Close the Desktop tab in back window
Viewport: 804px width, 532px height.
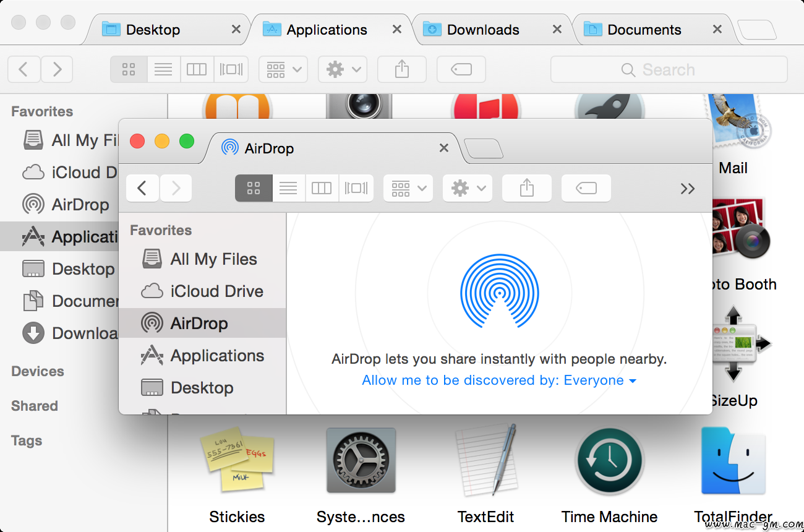tap(236, 29)
